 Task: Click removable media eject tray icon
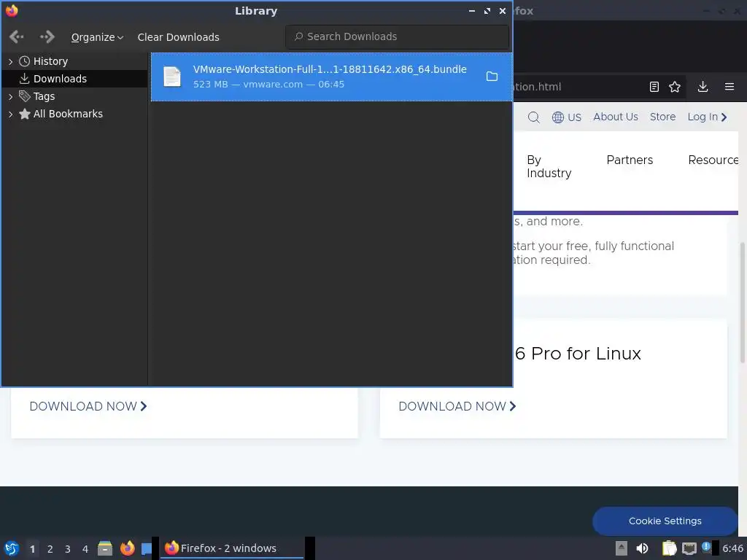pyautogui.click(x=622, y=548)
